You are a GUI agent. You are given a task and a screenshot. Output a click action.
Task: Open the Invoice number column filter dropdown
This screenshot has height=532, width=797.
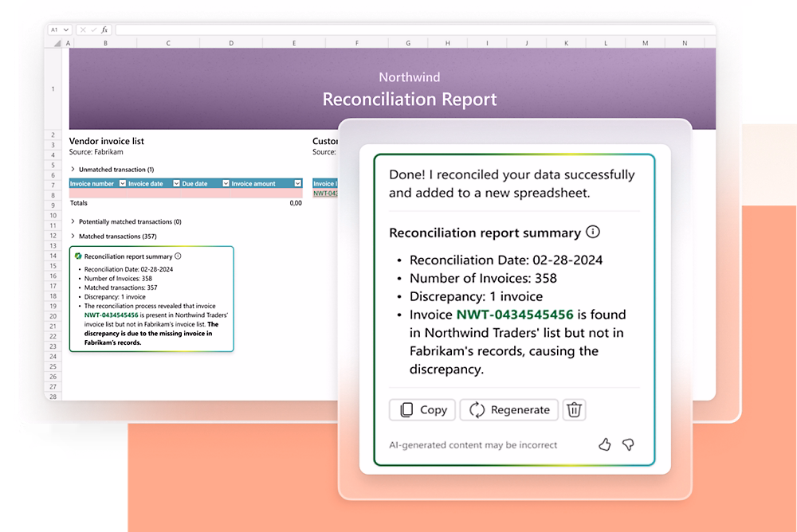click(x=123, y=183)
